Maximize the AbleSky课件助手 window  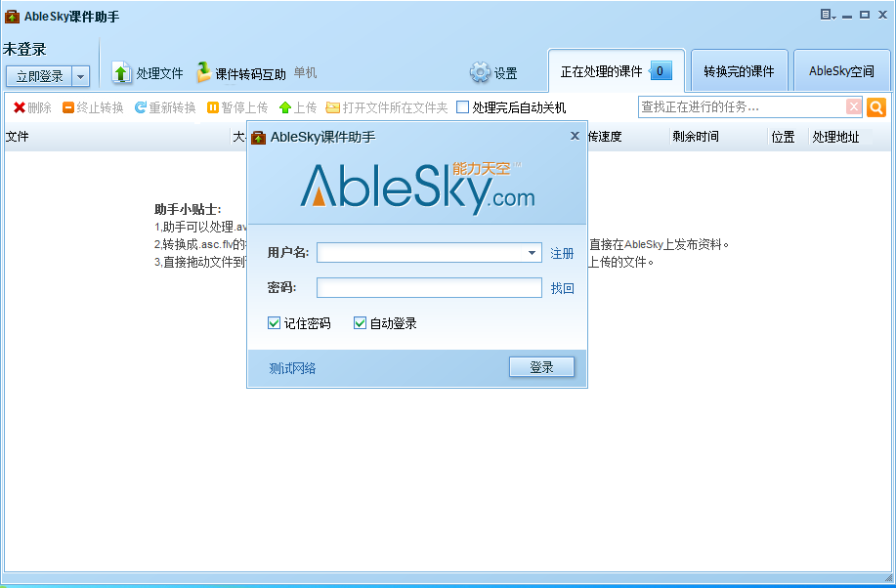pos(865,16)
